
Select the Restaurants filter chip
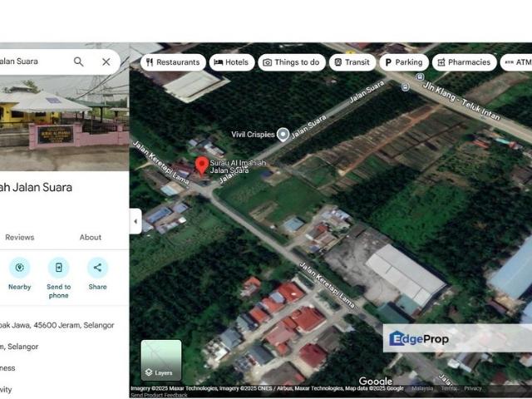click(173, 62)
